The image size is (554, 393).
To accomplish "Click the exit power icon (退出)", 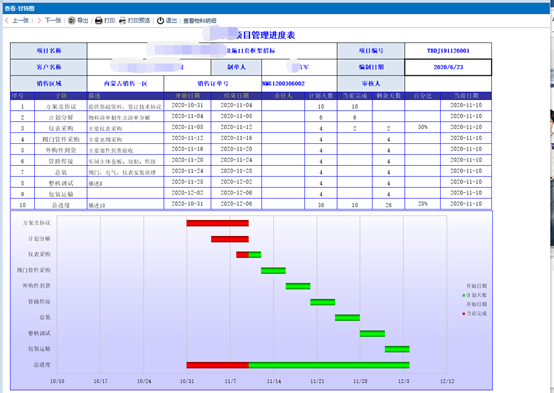I will click(x=160, y=20).
